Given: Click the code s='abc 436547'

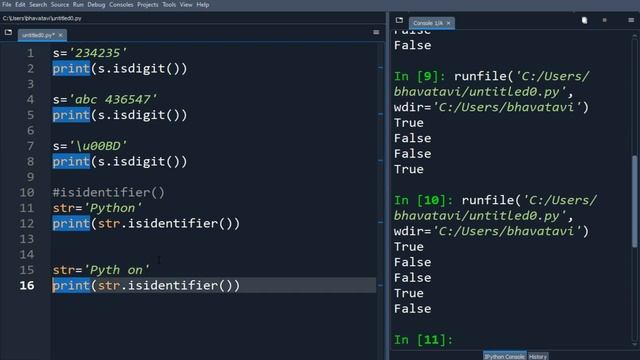Looking at the screenshot, I should (x=104, y=100).
